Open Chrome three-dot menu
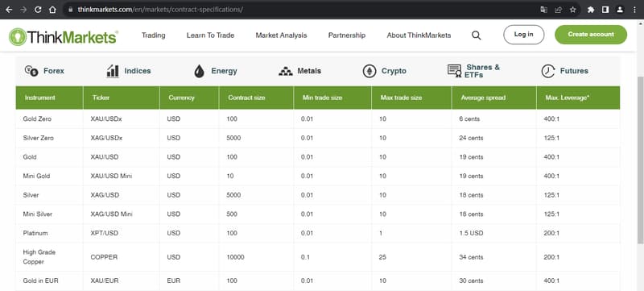The image size is (644, 291). pyautogui.click(x=634, y=10)
